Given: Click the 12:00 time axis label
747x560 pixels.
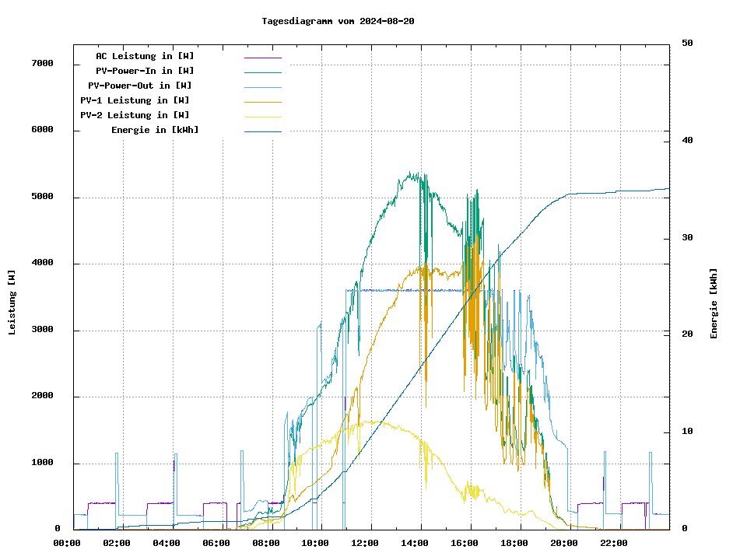Looking at the screenshot, I should (x=366, y=543).
